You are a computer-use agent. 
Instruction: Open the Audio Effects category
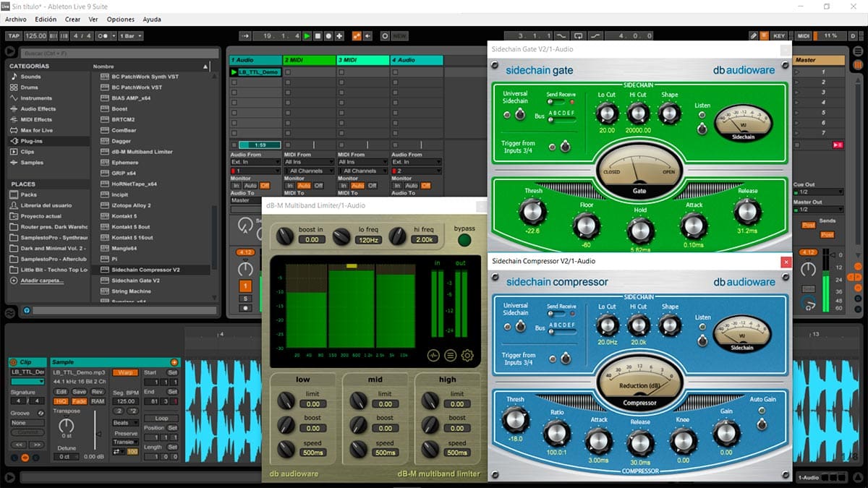click(38, 109)
